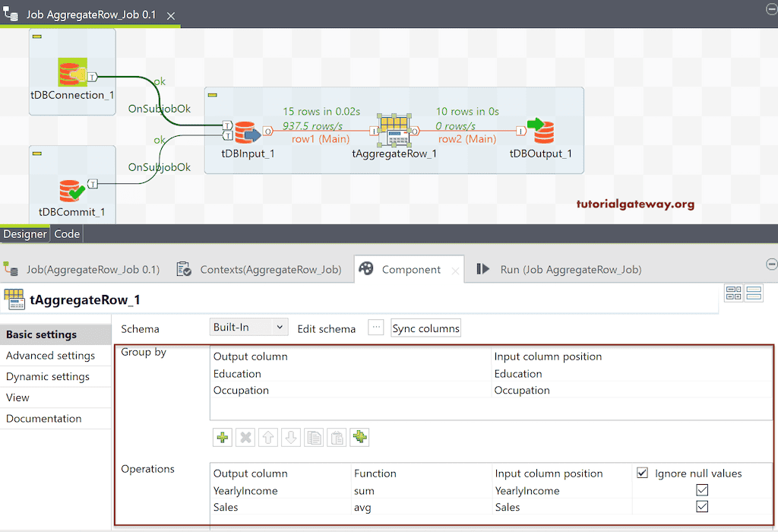Screen dimensions: 778x532
Task: Click the paste icon in Group by toolbar
Action: tap(337, 437)
